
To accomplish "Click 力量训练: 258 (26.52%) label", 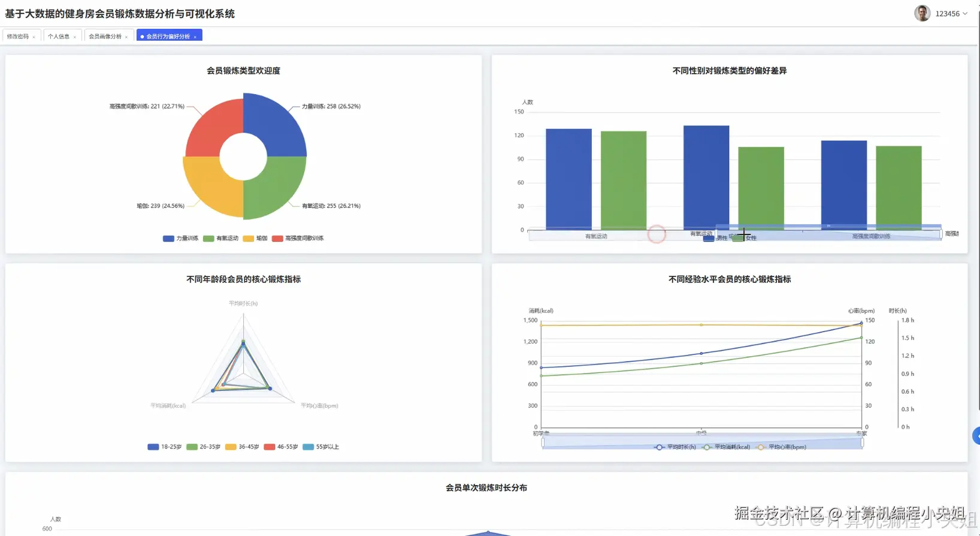I will pos(331,107).
